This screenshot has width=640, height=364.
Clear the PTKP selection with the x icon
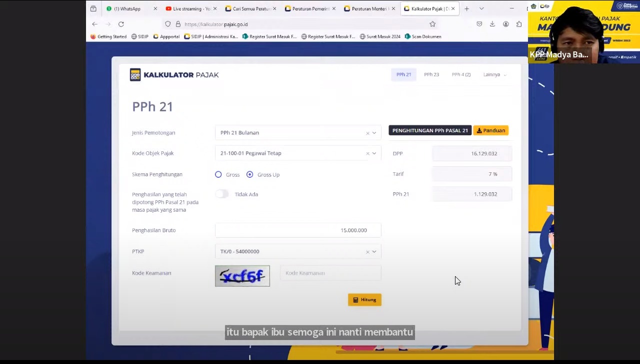click(x=367, y=252)
